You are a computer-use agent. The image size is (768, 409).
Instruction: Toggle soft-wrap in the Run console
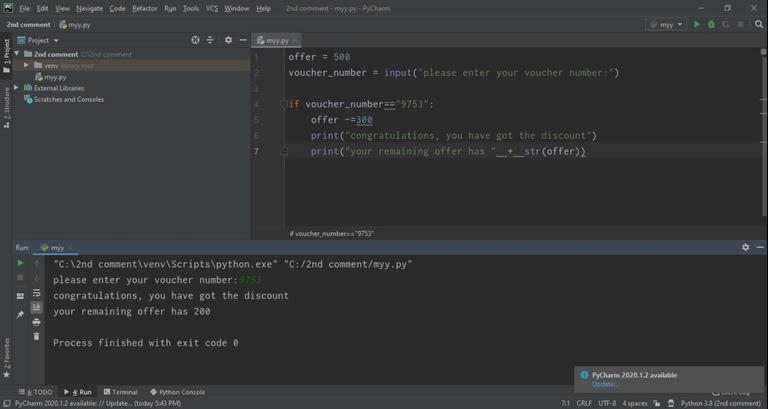[37, 293]
